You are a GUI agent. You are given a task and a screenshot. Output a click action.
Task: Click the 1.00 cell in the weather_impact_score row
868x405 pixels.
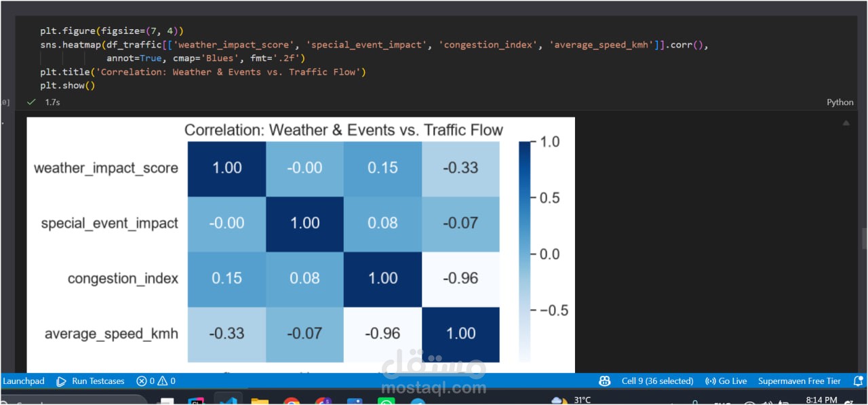226,168
